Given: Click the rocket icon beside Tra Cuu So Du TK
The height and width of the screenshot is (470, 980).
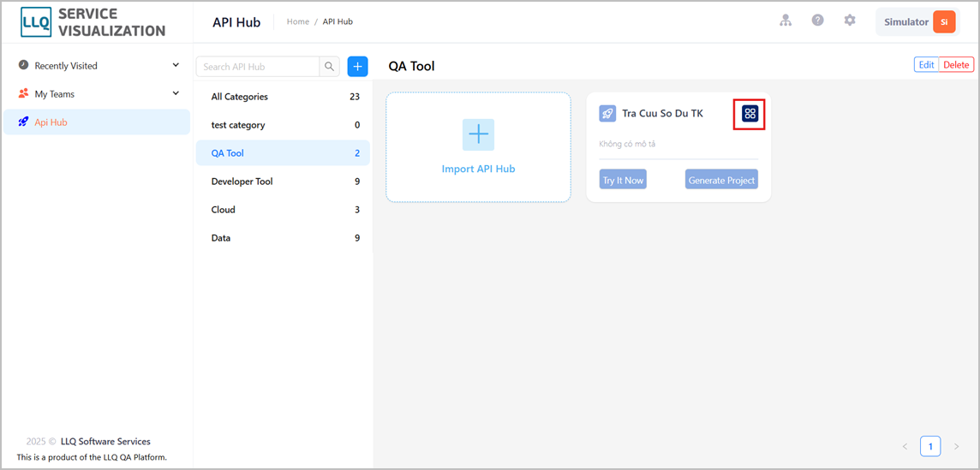Looking at the screenshot, I should pyautogui.click(x=607, y=113).
